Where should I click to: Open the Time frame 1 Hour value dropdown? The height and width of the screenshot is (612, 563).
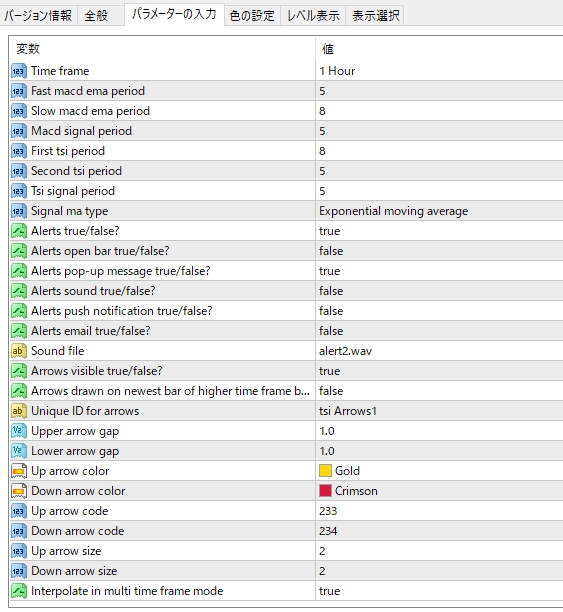point(439,71)
